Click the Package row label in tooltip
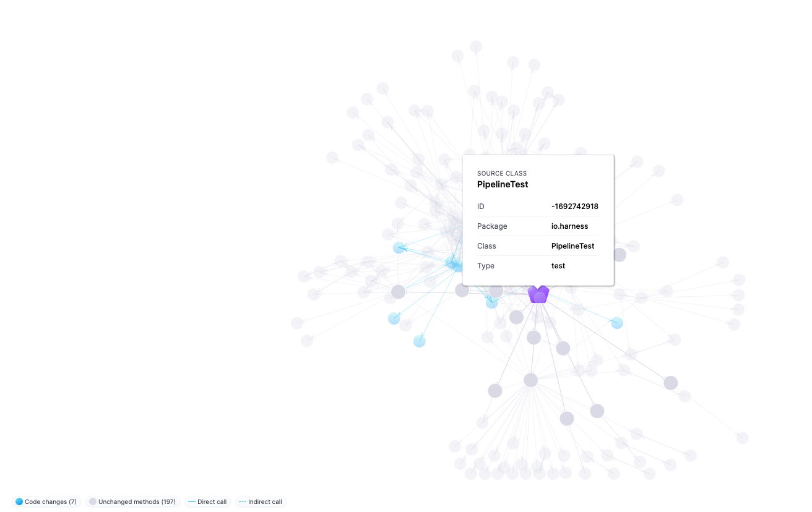The image size is (812, 512). (492, 226)
